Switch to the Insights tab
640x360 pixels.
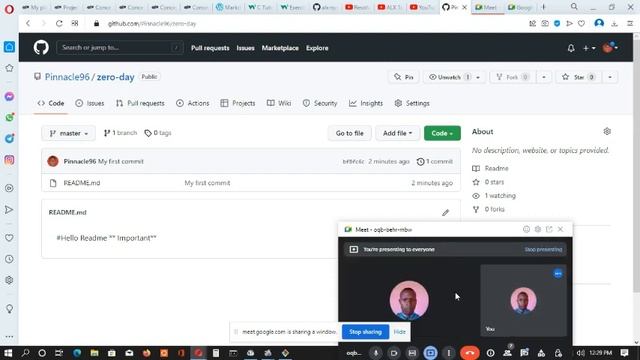click(366, 103)
